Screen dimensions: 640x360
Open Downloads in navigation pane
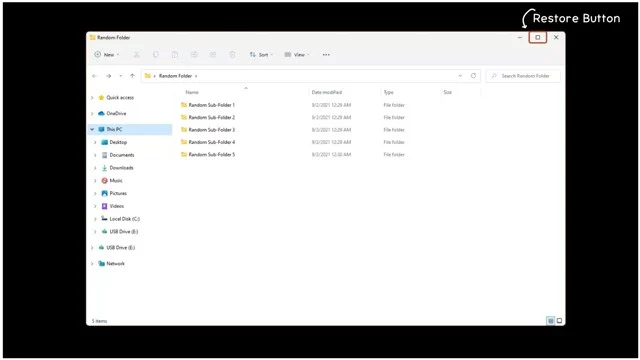[x=121, y=168]
